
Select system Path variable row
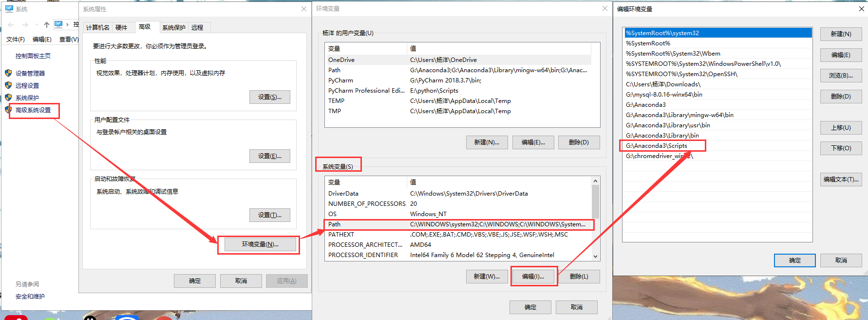tap(458, 224)
